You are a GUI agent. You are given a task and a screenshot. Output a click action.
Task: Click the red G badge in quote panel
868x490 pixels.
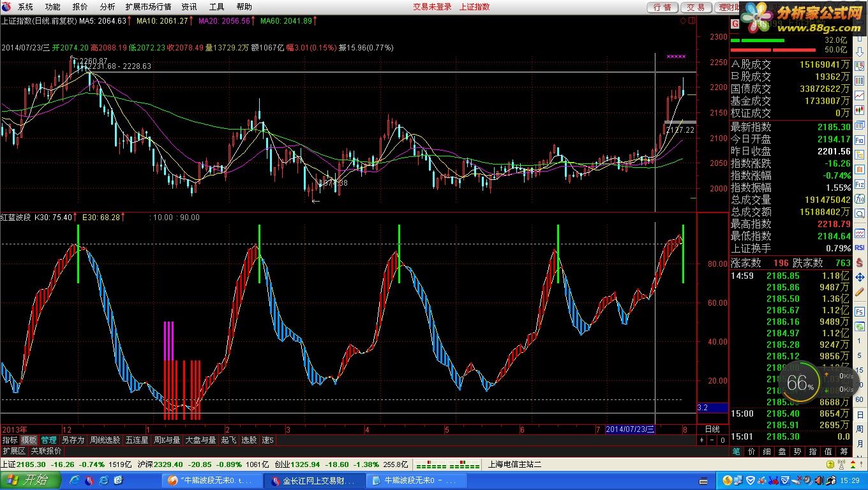pyautogui.click(x=735, y=24)
